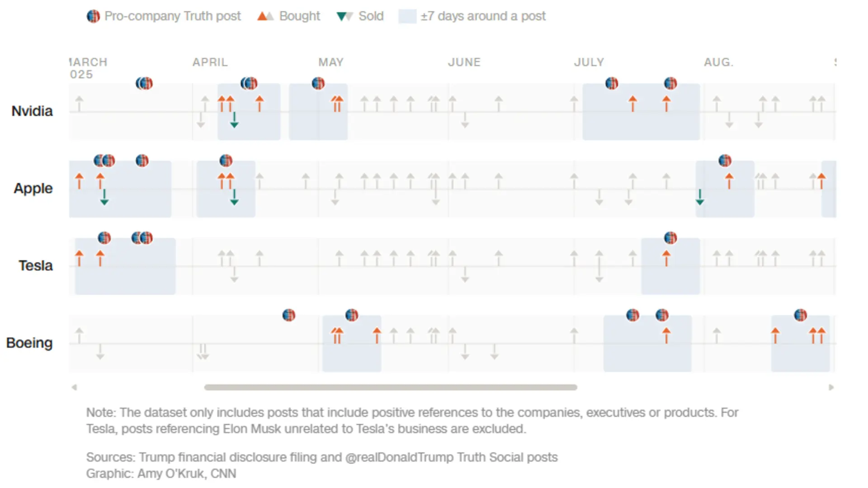
Task: Click Tesla's late-July Truth post marker
Action: [670, 238]
